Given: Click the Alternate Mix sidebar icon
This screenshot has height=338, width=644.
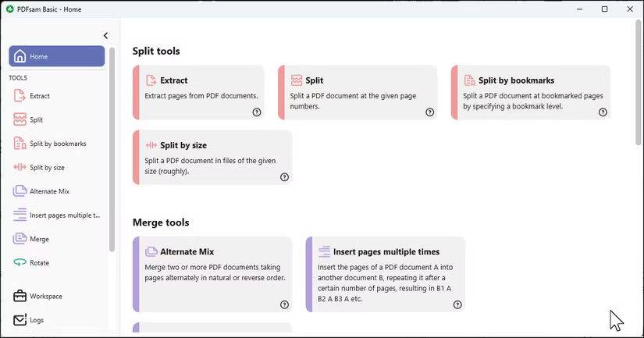Looking at the screenshot, I should click(20, 191).
